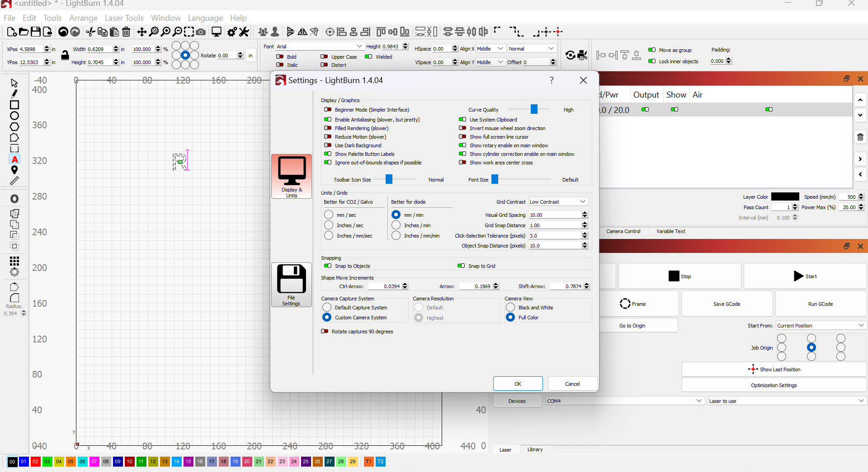Click the aspect ratio lock icon
Image resolution: width=868 pixels, height=472 pixels.
pyautogui.click(x=65, y=56)
